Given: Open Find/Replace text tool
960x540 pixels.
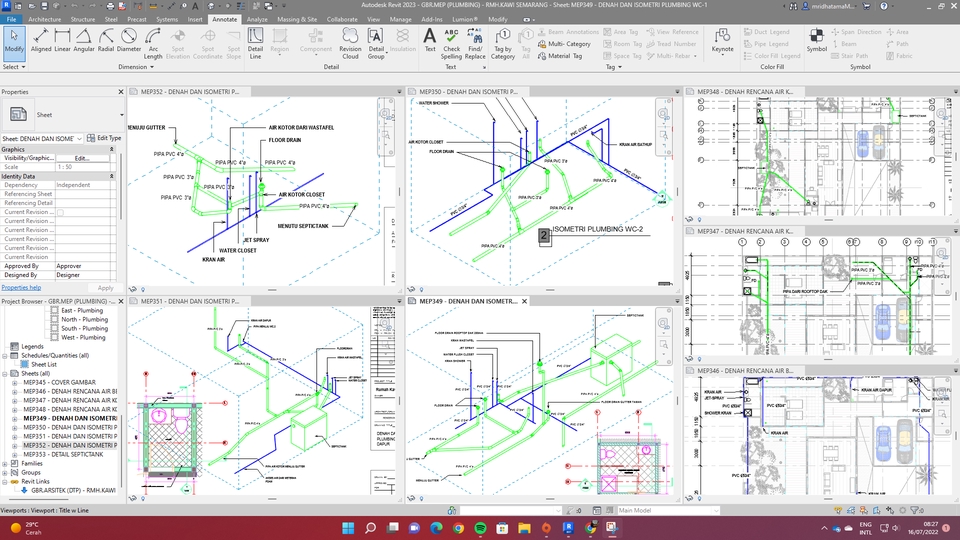Looking at the screenshot, I should pyautogui.click(x=475, y=43).
